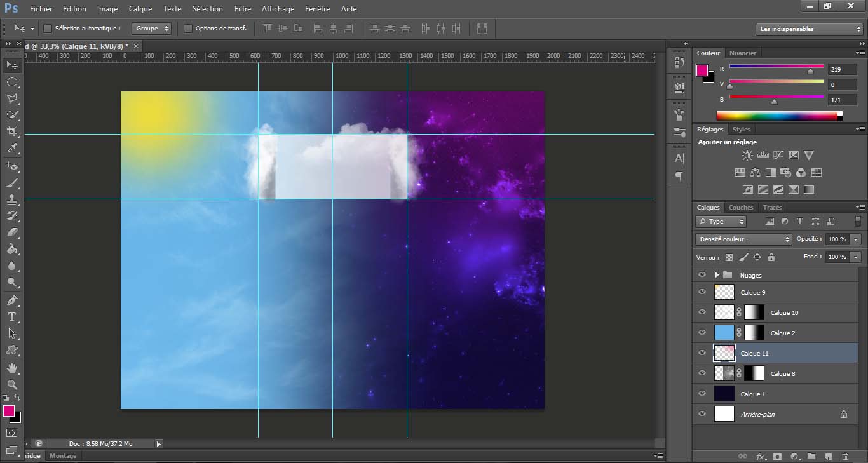
Task: Click the R value field showing 219
Action: pos(843,69)
